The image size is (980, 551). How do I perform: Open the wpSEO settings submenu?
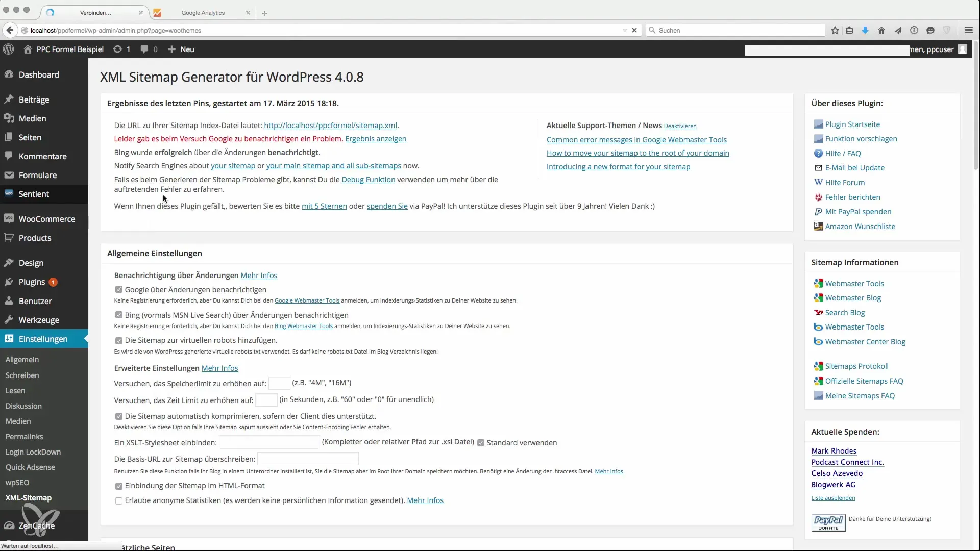point(17,483)
